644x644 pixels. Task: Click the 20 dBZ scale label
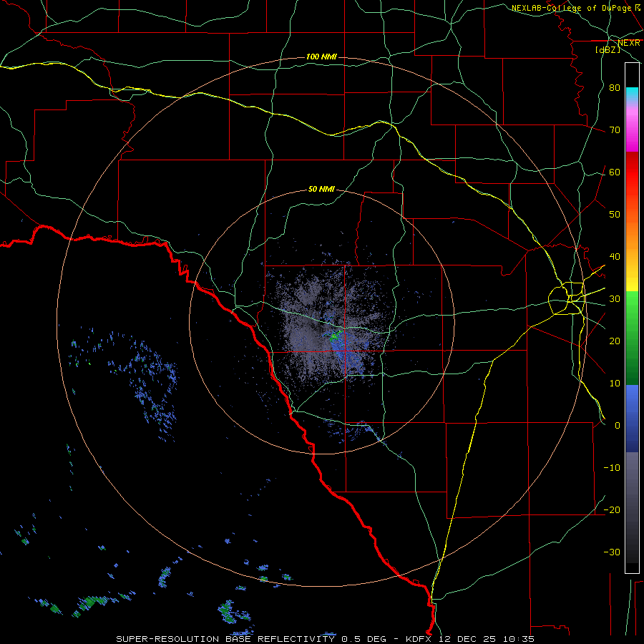pos(615,341)
